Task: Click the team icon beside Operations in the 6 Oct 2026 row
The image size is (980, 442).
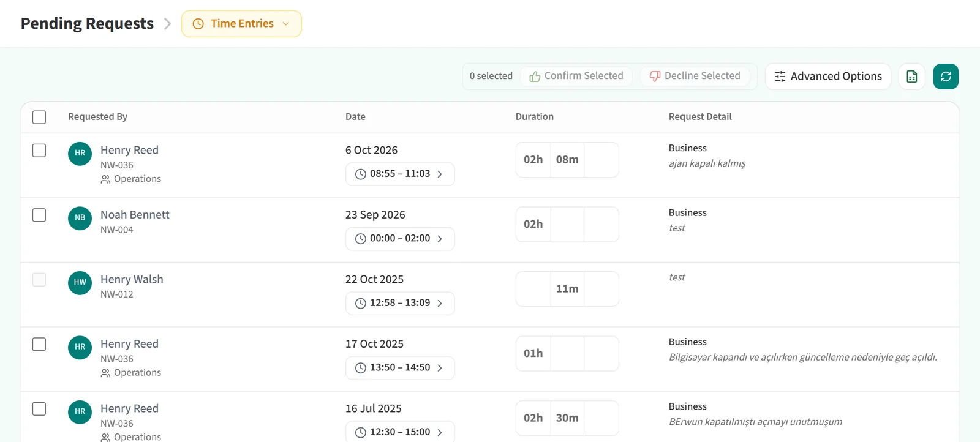Action: coord(105,179)
